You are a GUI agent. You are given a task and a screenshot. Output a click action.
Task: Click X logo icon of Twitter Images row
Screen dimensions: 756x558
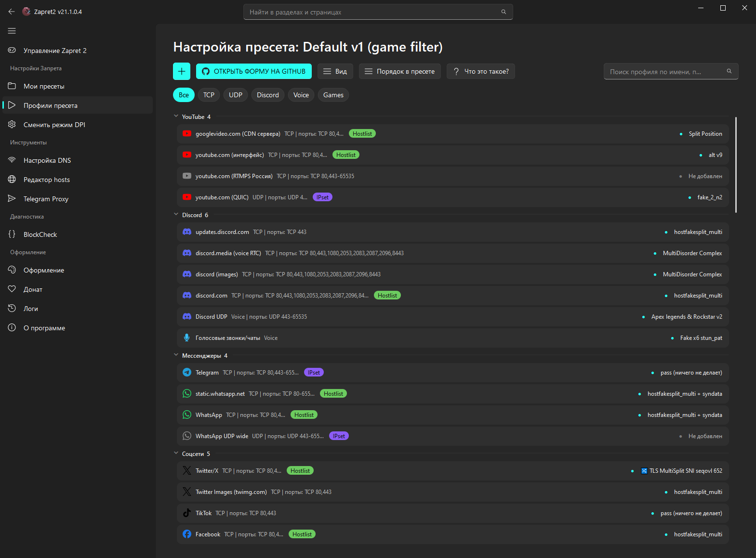point(187,492)
